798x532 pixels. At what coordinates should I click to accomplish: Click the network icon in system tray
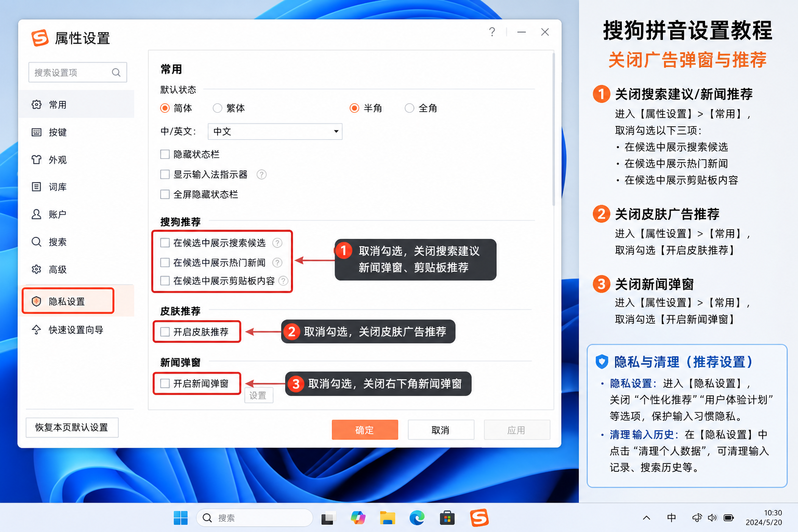pos(697,518)
